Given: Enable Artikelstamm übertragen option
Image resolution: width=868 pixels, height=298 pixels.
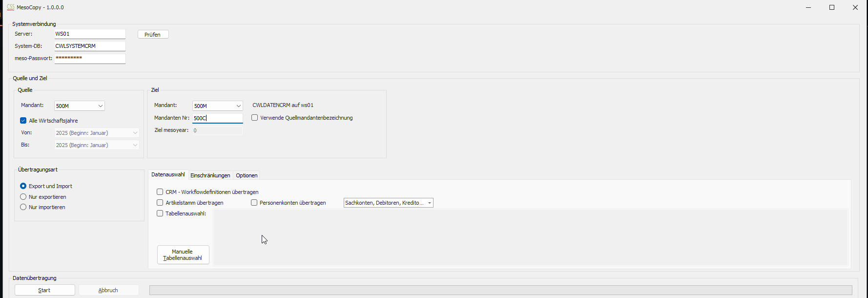Looking at the screenshot, I should pos(160,203).
